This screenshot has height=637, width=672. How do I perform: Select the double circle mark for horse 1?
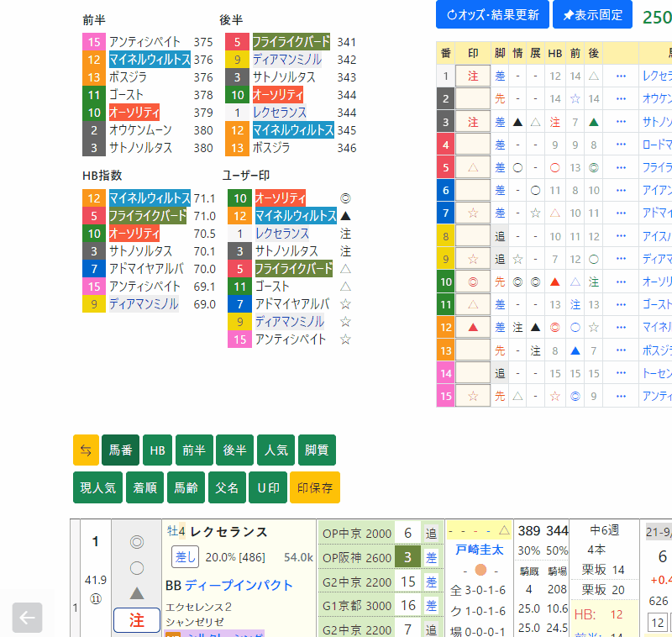(x=137, y=542)
